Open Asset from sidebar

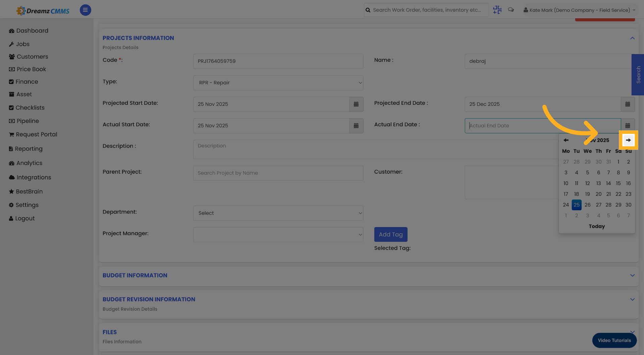tap(20, 94)
